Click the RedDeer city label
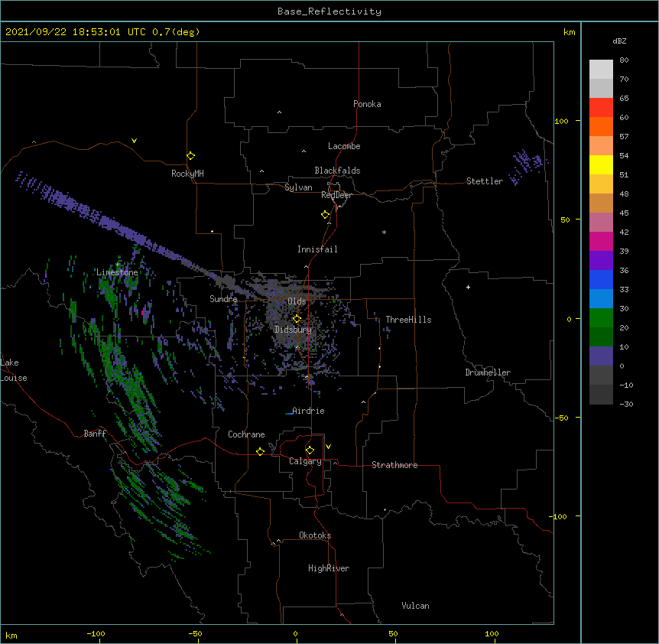 click(336, 195)
